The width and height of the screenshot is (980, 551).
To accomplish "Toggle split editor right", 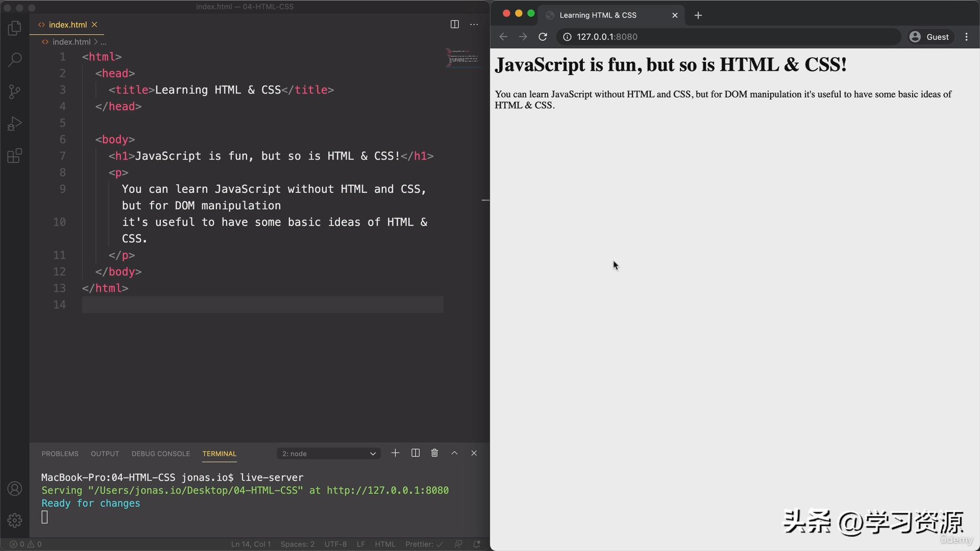I will pyautogui.click(x=454, y=24).
